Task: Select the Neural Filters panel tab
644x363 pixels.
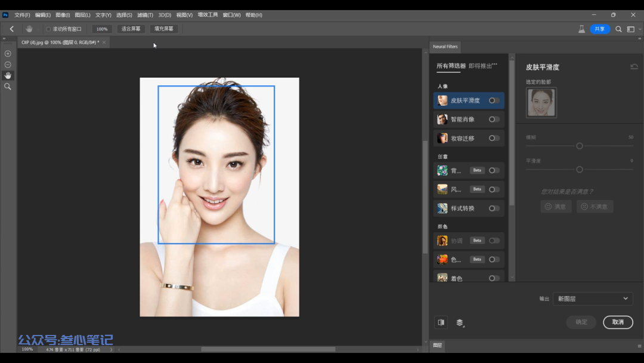Action: [445, 47]
